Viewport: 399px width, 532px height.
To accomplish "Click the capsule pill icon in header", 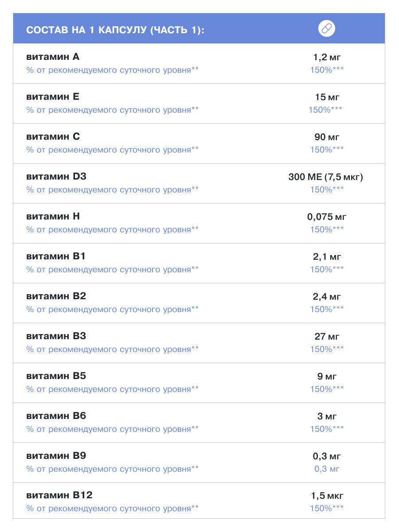I will point(327,29).
